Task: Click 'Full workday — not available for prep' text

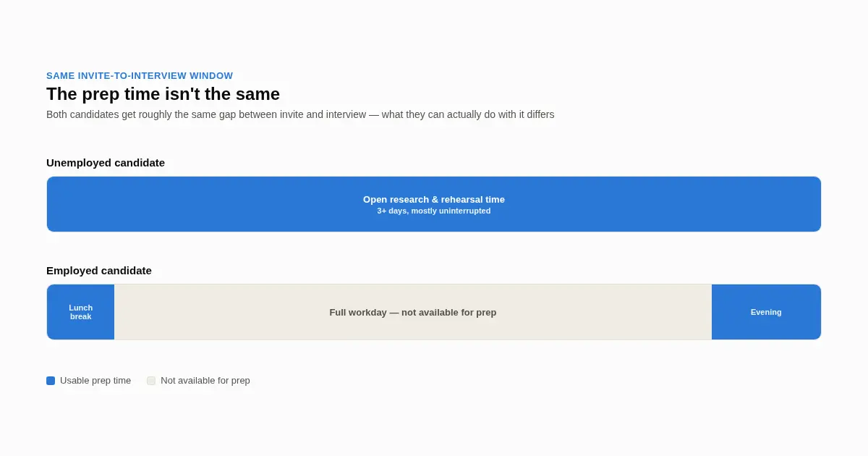Action: click(x=413, y=313)
